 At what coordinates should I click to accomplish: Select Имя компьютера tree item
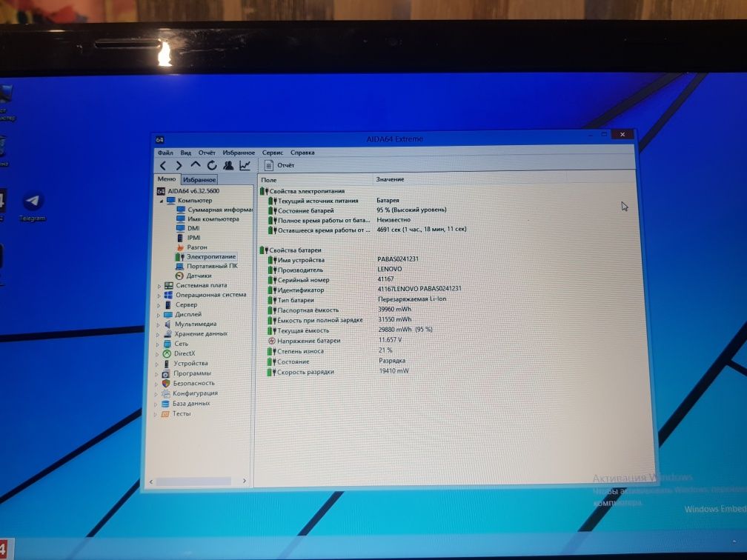point(207,219)
